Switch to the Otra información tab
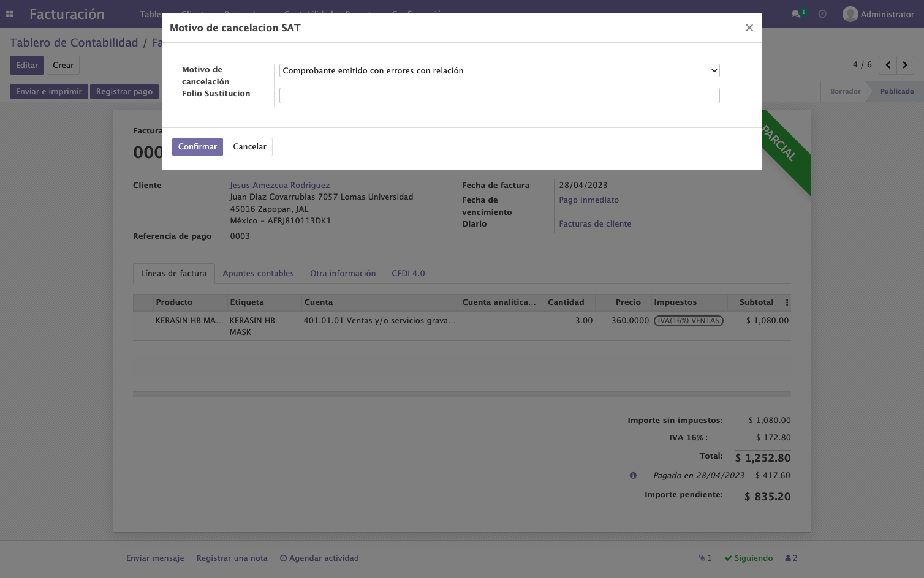Image resolution: width=924 pixels, height=578 pixels. pyautogui.click(x=343, y=274)
